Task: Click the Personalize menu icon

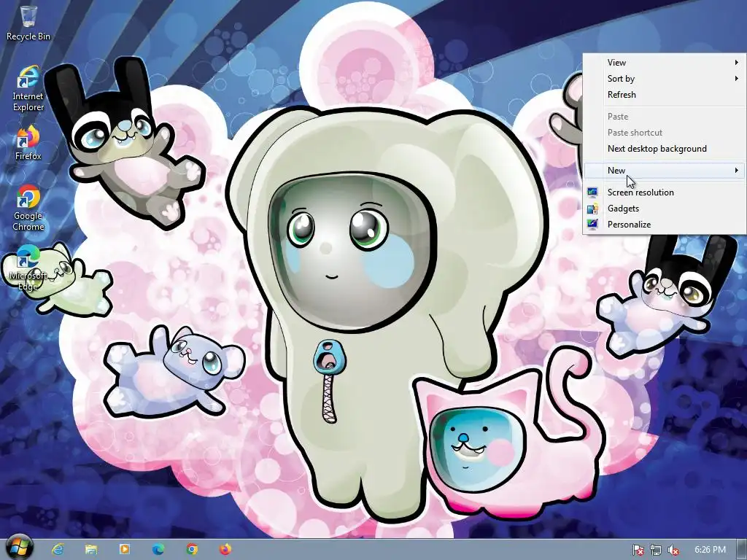Action: tap(592, 225)
